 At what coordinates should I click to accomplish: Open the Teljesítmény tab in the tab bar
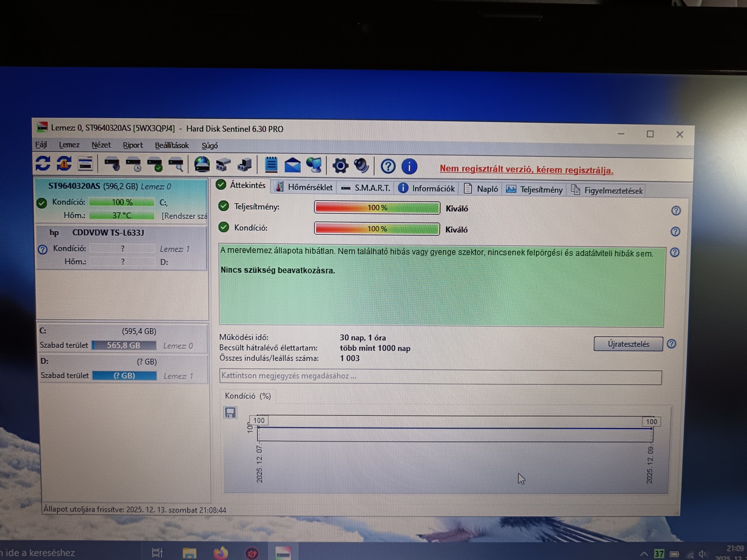pyautogui.click(x=534, y=190)
